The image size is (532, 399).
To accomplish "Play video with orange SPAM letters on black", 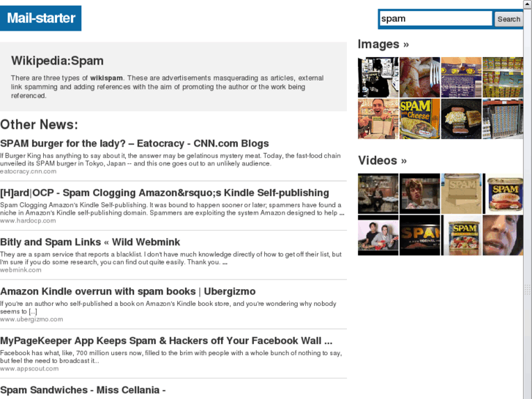I will 420,235.
